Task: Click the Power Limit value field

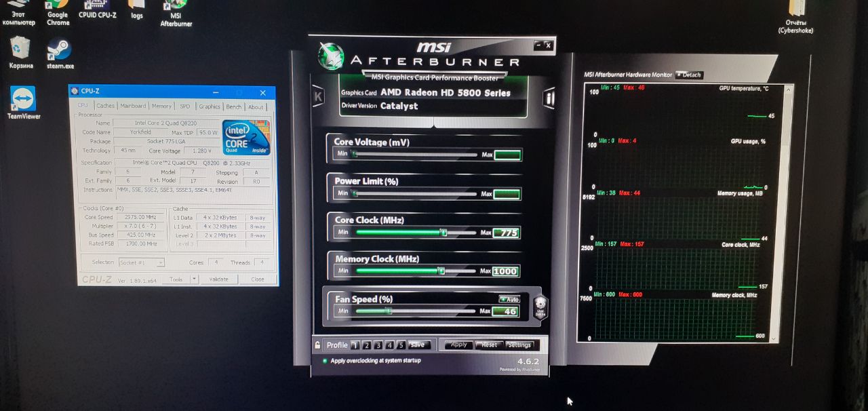Action: [507, 195]
